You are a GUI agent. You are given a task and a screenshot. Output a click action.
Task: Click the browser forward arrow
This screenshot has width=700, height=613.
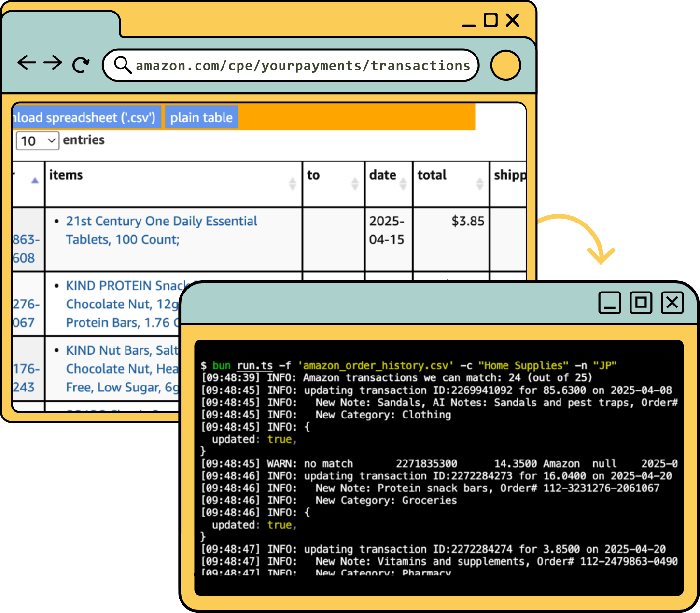coord(53,63)
